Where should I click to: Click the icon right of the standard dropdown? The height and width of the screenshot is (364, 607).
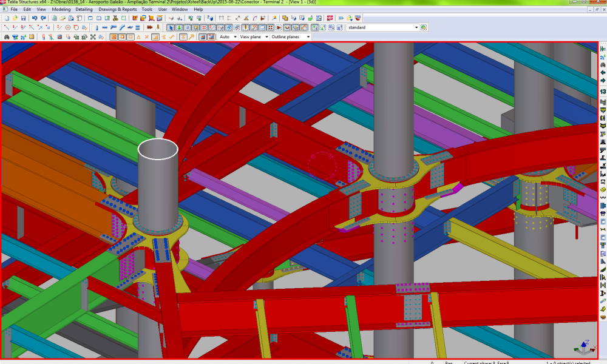coord(424,27)
